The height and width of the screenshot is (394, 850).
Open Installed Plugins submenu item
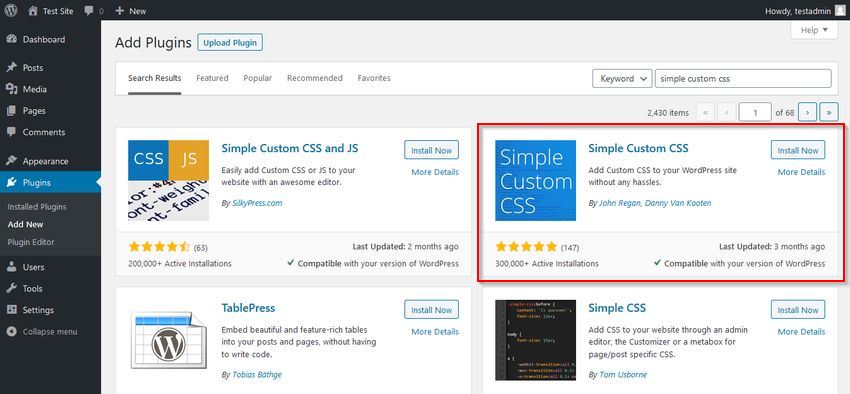click(37, 206)
